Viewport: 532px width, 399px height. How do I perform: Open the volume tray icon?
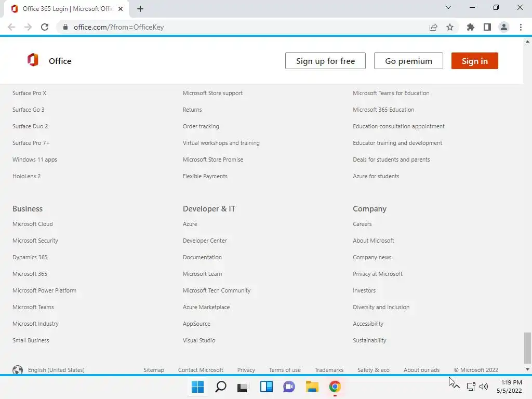click(x=484, y=387)
